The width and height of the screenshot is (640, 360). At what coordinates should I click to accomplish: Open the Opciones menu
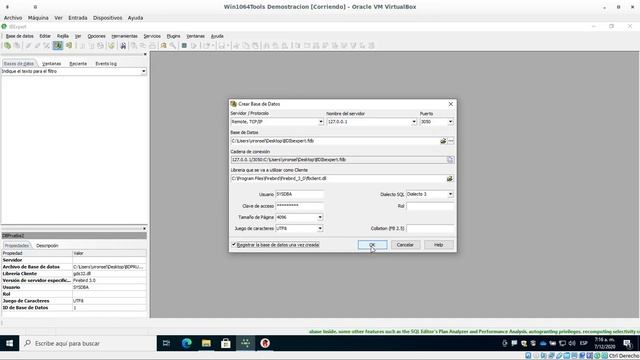pyautogui.click(x=96, y=36)
